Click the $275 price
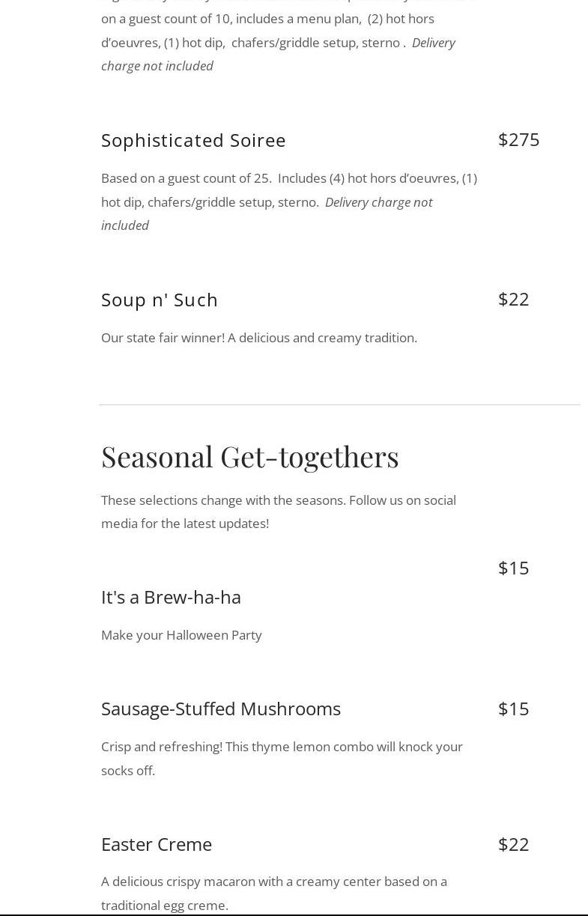Image resolution: width=588 pixels, height=916 pixels. (x=518, y=139)
